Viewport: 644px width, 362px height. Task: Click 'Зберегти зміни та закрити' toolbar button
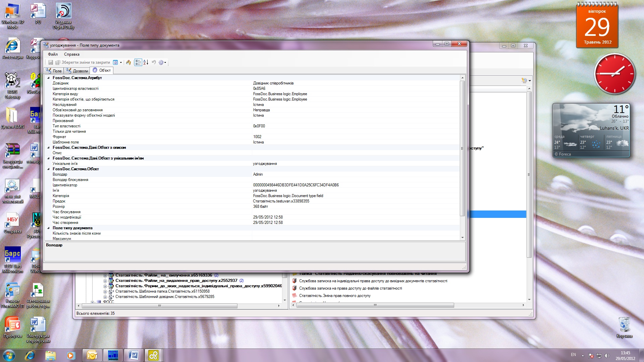pos(83,62)
